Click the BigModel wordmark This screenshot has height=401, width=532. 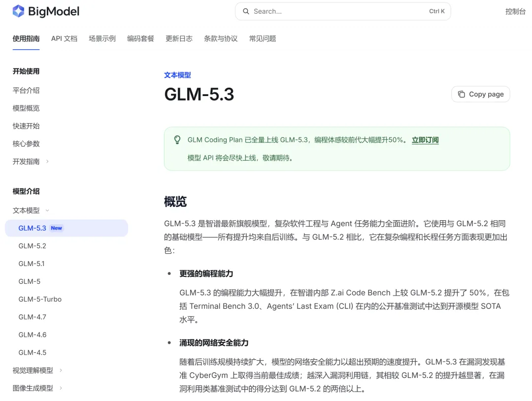point(54,11)
